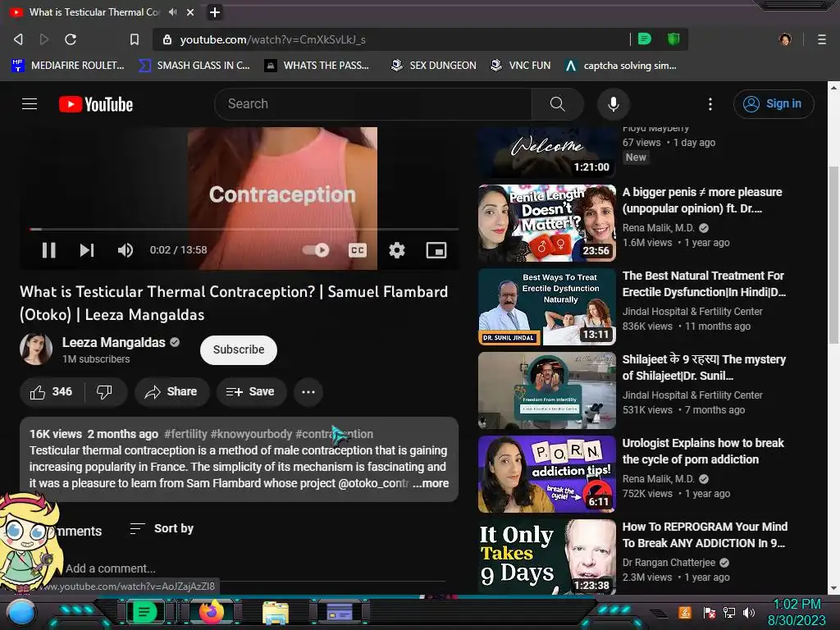This screenshot has height=630, width=840.
Task: Open the taskbar clock and date
Action: click(x=797, y=612)
